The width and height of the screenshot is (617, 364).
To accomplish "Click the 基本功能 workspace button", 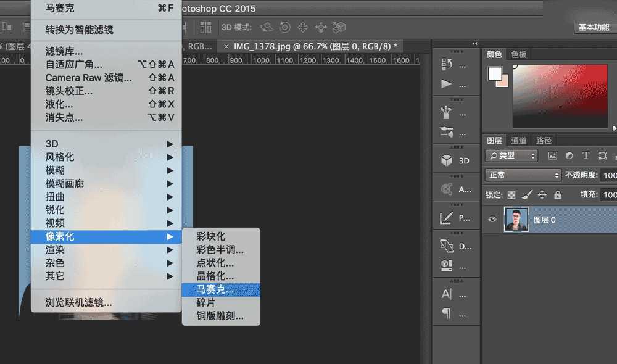I will (595, 27).
